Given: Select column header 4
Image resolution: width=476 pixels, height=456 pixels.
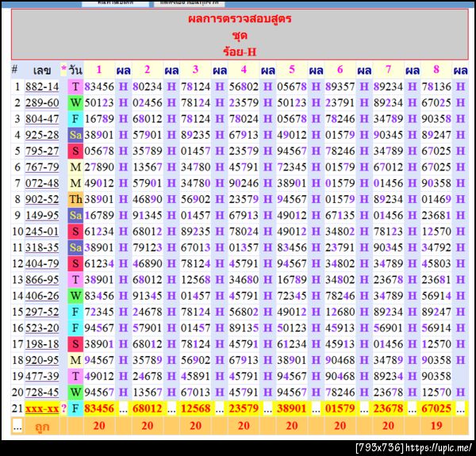Looking at the screenshot, I should [244, 70].
